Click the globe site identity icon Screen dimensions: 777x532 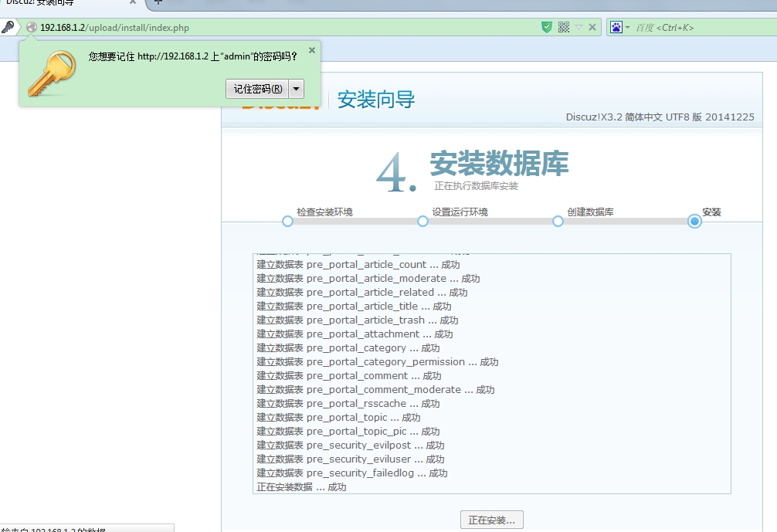(32, 27)
